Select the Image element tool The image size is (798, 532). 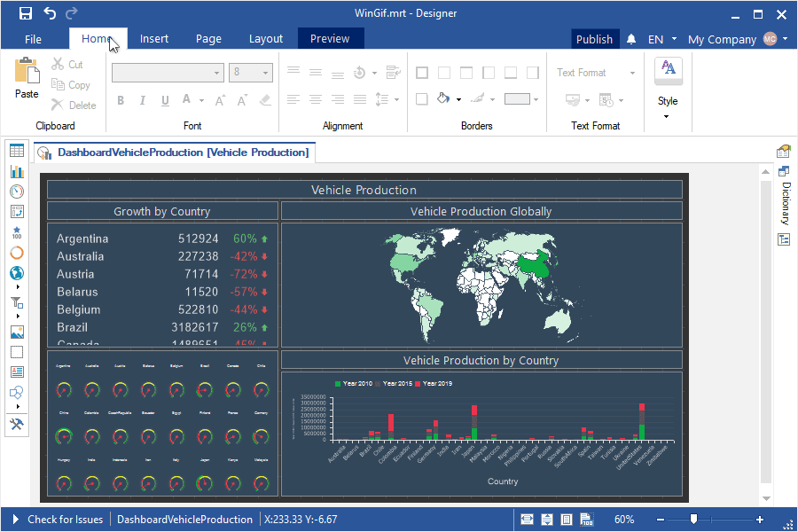click(17, 332)
